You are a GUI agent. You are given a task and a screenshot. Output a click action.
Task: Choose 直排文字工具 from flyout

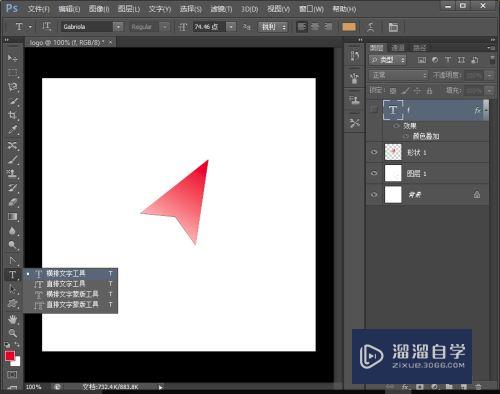70,284
